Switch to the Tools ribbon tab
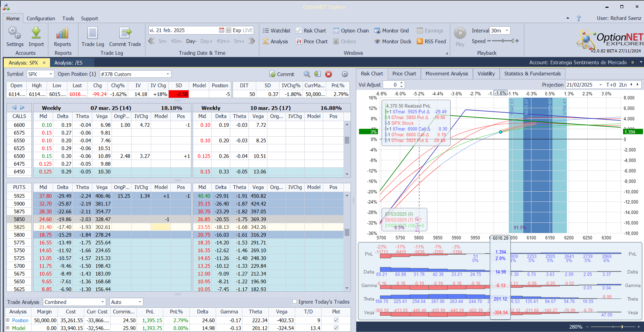Screen dimensions: 644x332 [68, 19]
